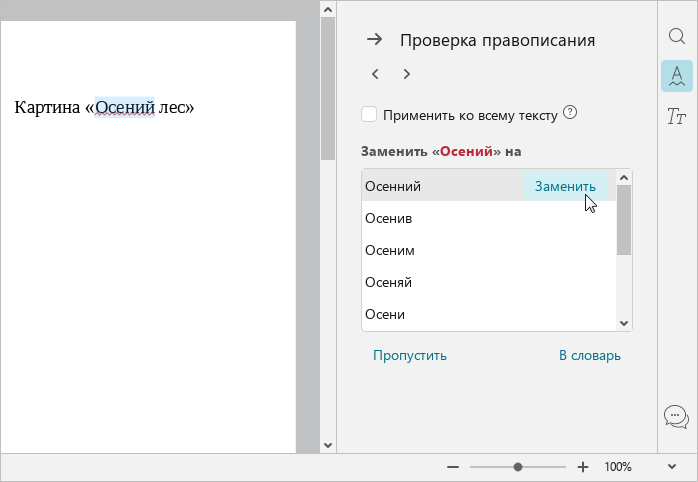Click 'Пропустить' to skip the word
Screen dimensions: 698x482
[x=410, y=356]
